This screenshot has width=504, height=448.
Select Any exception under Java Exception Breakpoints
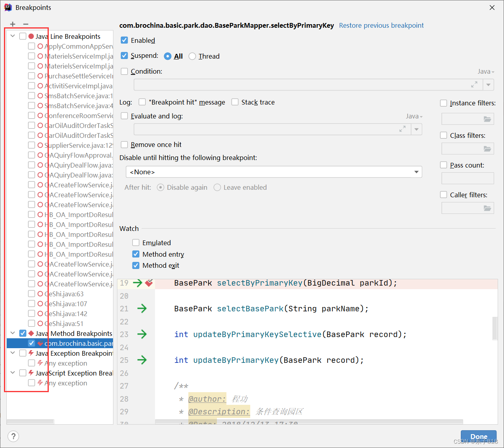(x=66, y=363)
